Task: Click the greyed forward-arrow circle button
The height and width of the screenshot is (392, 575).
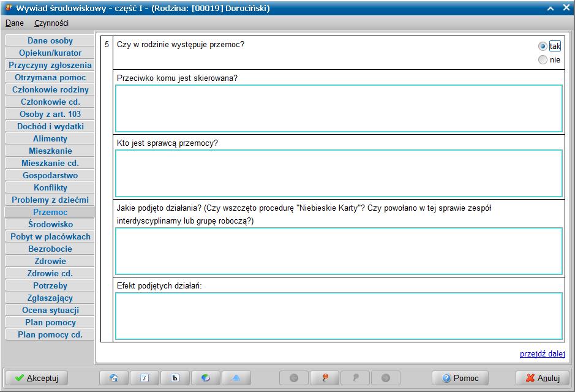Action: 386,378
